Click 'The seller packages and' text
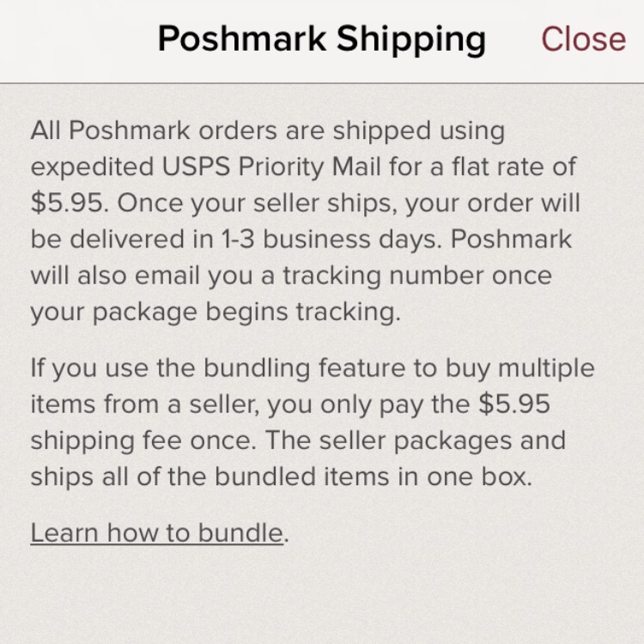The width and height of the screenshot is (644, 644). (x=416, y=440)
